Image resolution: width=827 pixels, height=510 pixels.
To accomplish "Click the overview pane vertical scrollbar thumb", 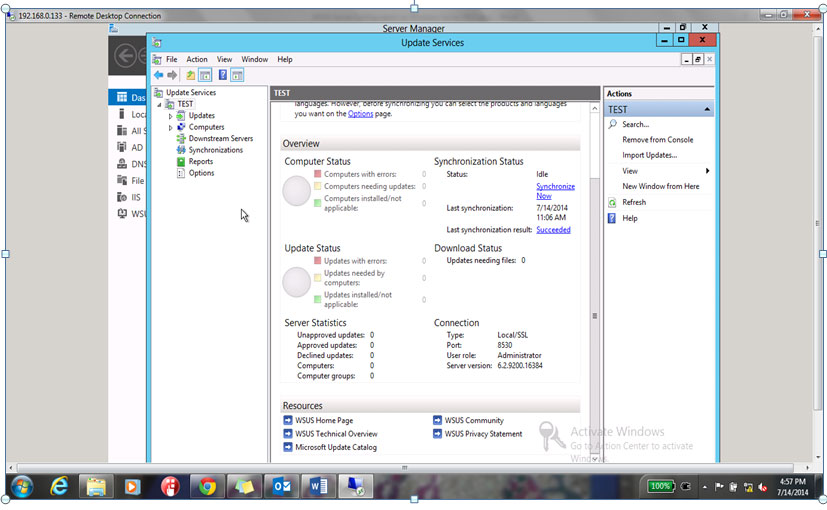I will click(594, 316).
